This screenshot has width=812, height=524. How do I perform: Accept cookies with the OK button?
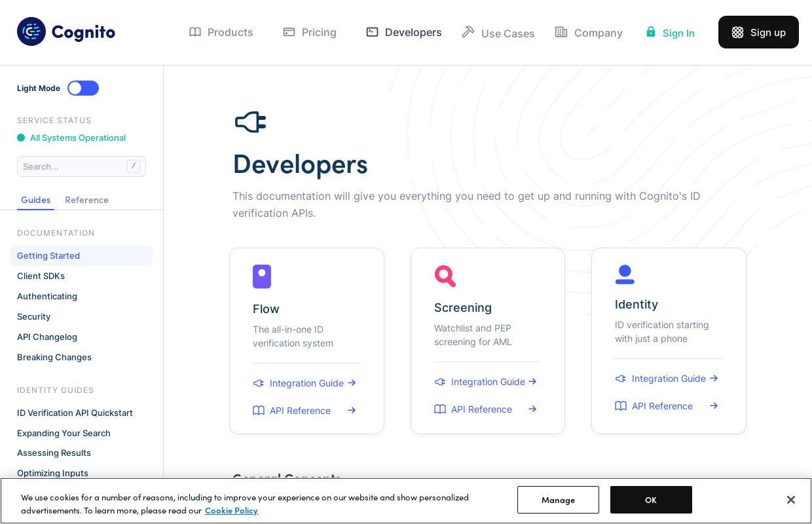click(x=651, y=500)
